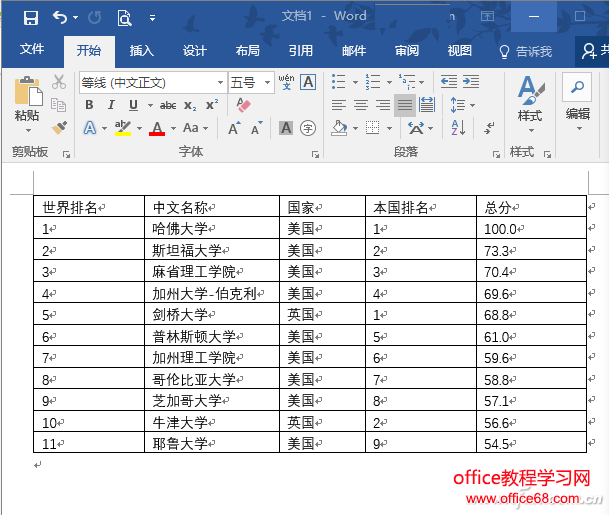Switch to the 设计 tab
This screenshot has height=515, width=609.
195,50
